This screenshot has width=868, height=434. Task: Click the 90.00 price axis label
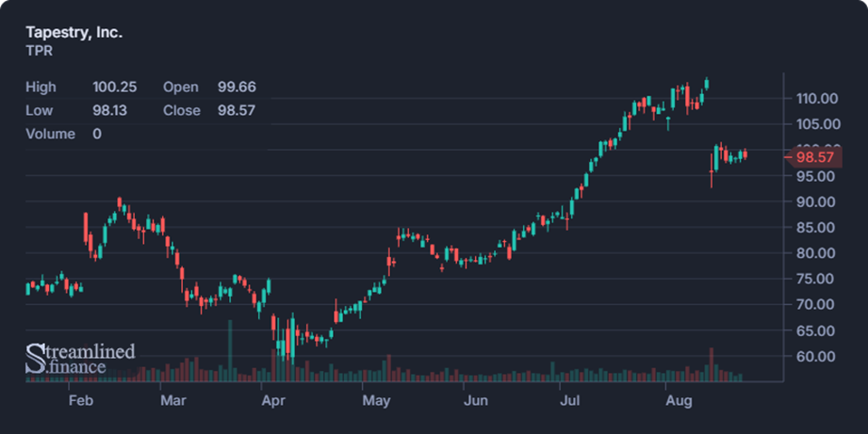[x=816, y=201]
